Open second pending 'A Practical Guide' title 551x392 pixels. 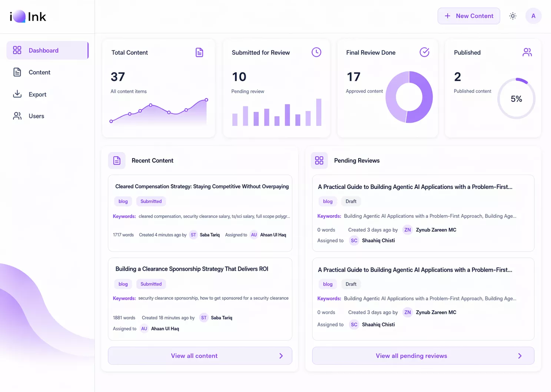[415, 270]
